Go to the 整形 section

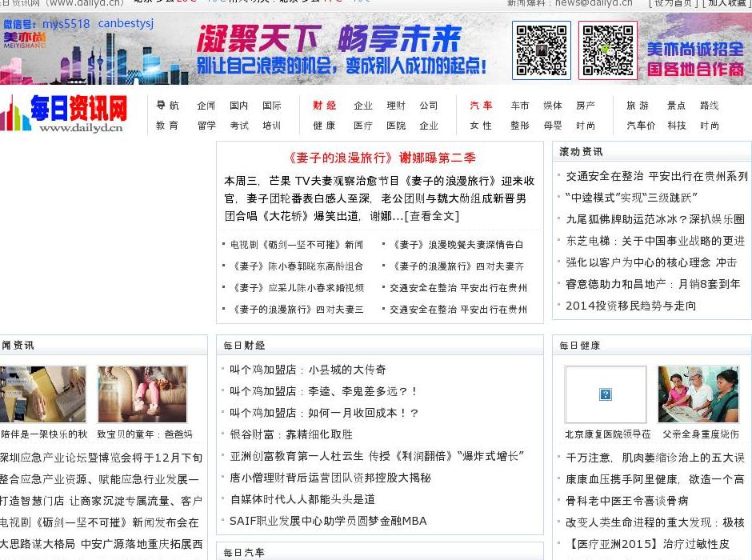(x=519, y=126)
